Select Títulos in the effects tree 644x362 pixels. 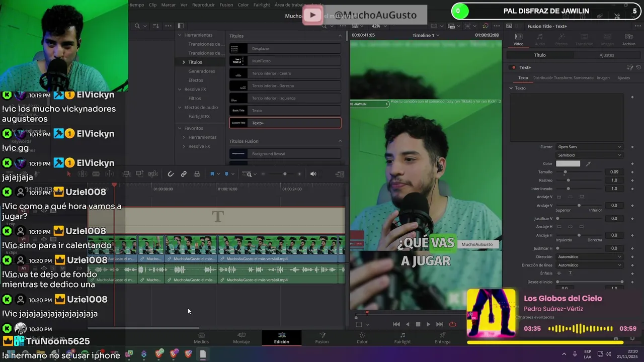pos(195,62)
